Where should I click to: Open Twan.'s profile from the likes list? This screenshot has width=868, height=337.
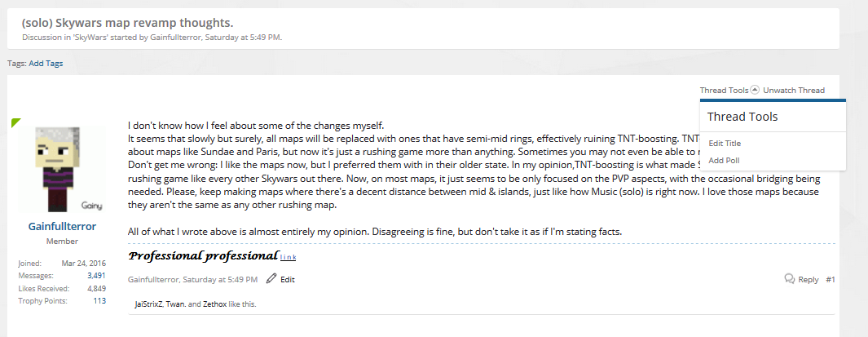click(x=176, y=304)
